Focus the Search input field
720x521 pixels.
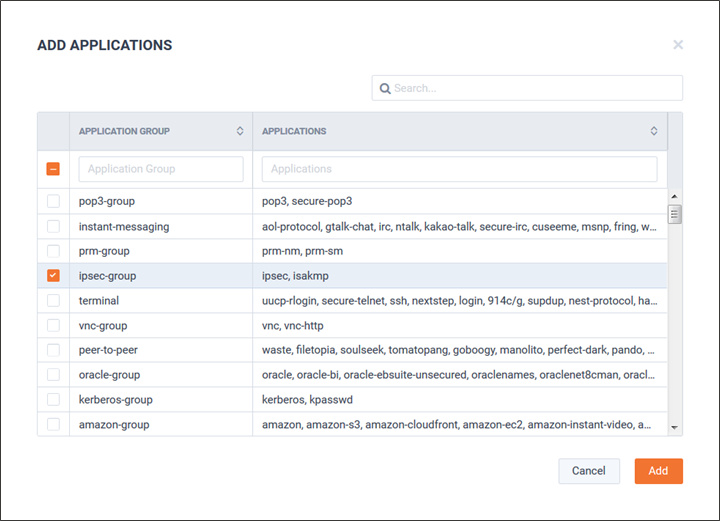tap(527, 88)
